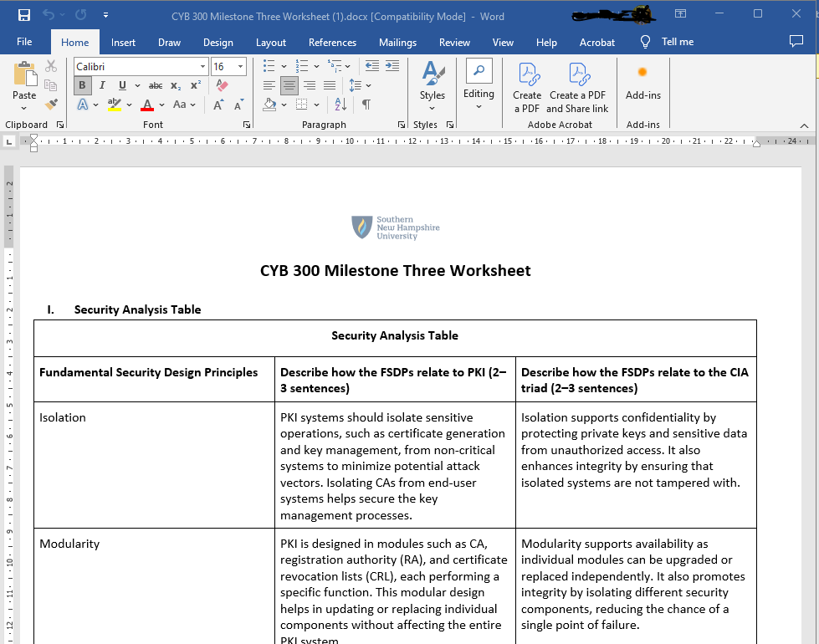The image size is (819, 644).
Task: Cut selection with the scissors icon
Action: pyautogui.click(x=51, y=66)
